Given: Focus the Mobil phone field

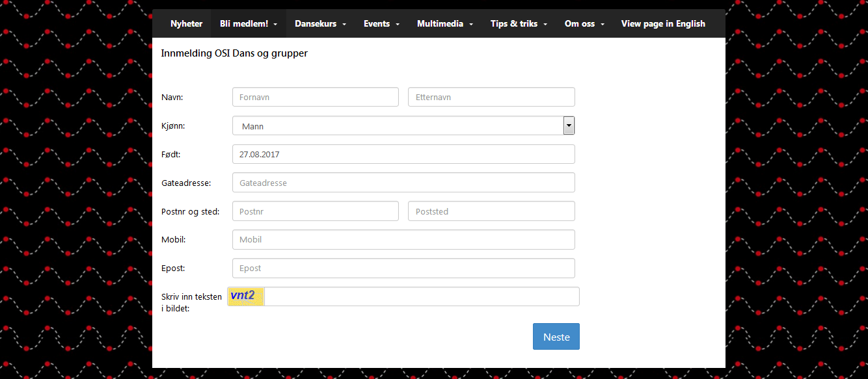Looking at the screenshot, I should point(403,239).
